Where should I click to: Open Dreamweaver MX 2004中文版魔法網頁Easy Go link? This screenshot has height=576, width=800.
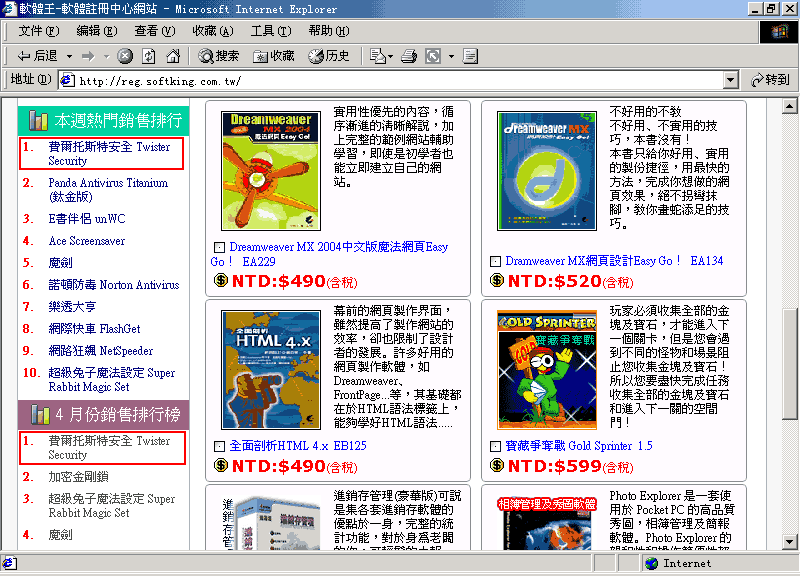pos(329,254)
